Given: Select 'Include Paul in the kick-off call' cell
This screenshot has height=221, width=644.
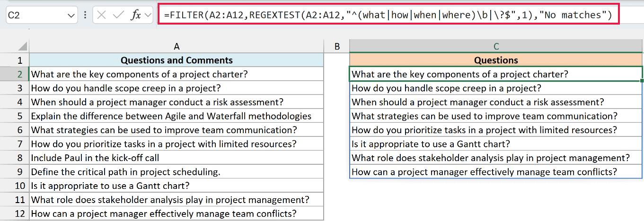Looking at the screenshot, I should 176,158.
